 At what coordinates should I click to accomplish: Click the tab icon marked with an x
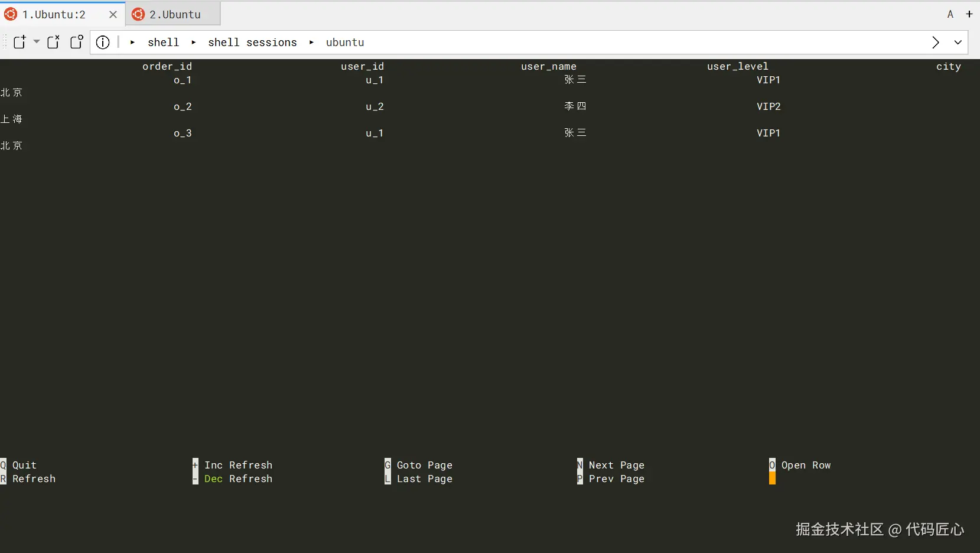54,41
